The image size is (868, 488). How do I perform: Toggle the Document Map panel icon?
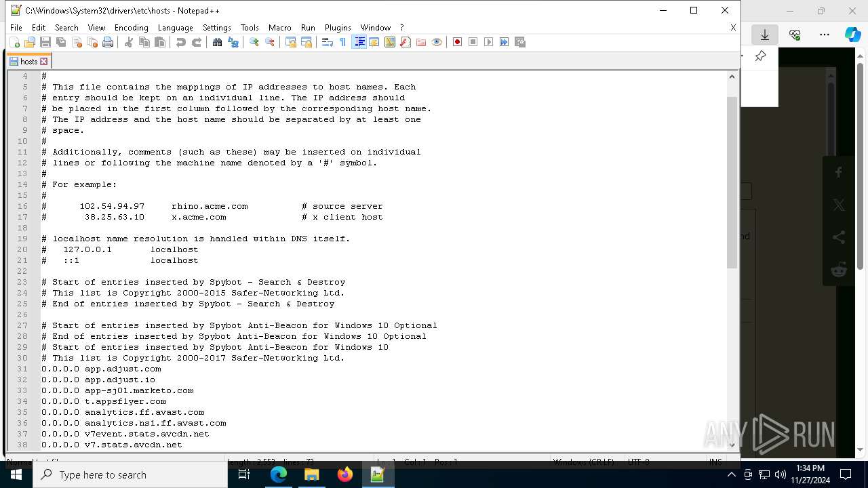pyautogui.click(x=390, y=42)
